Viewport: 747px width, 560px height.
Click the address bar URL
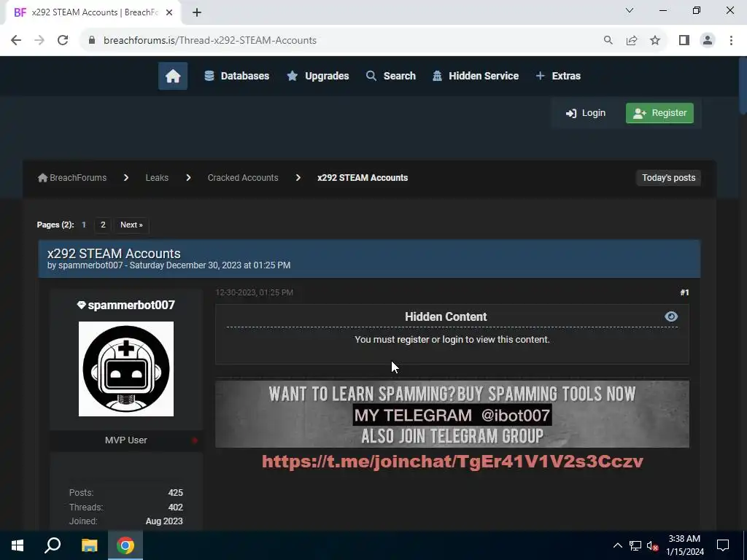[x=209, y=41]
